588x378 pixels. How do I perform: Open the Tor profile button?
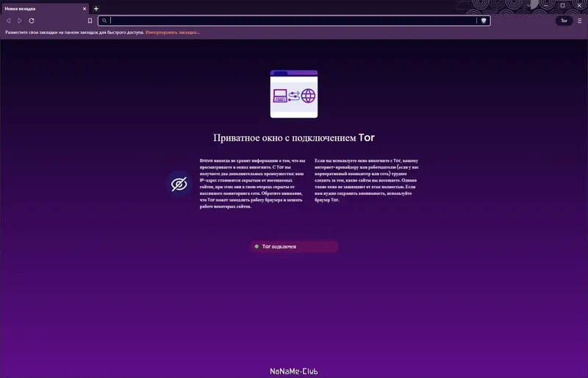pos(564,21)
